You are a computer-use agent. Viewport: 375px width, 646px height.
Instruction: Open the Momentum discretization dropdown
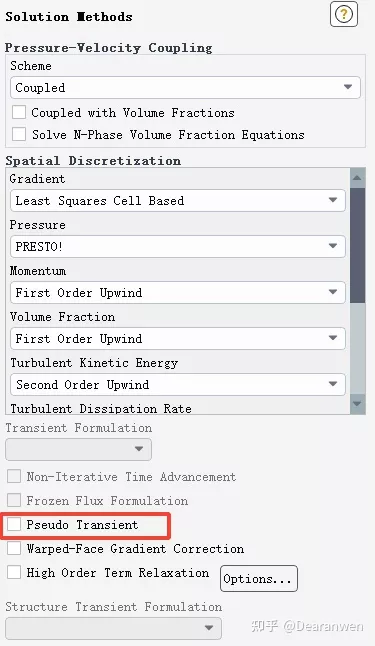pyautogui.click(x=178, y=293)
